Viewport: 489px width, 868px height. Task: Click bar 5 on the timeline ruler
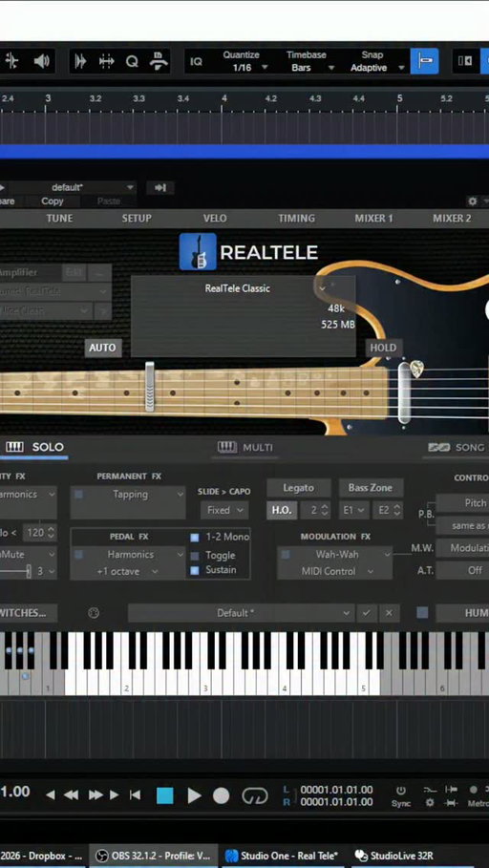point(399,98)
